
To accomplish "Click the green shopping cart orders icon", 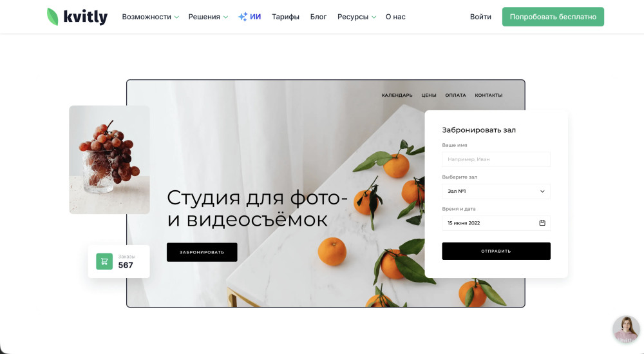I will coord(104,261).
